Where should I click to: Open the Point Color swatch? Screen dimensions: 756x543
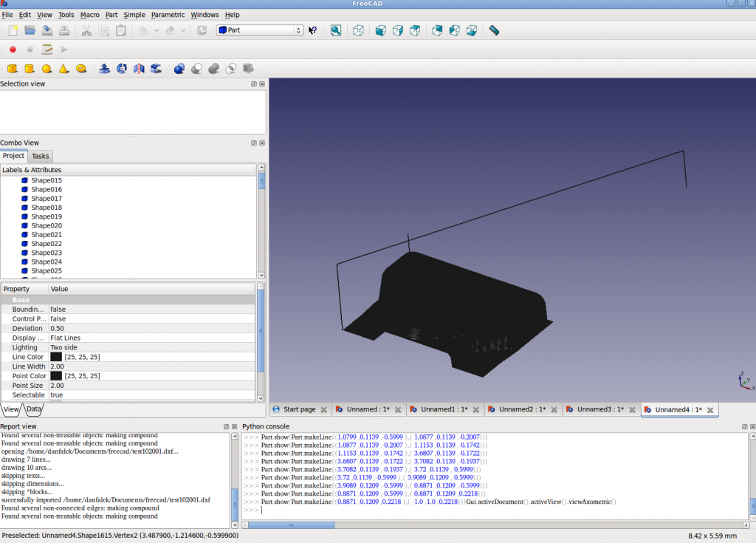click(56, 375)
